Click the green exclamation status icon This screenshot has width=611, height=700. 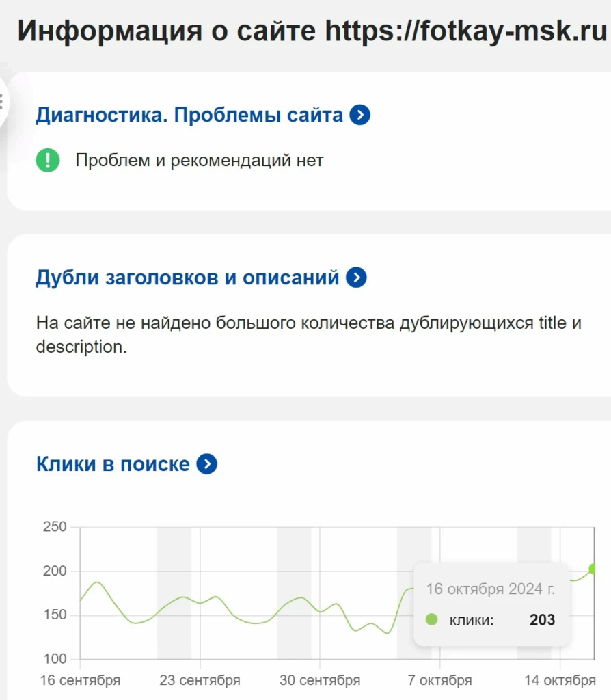48,160
